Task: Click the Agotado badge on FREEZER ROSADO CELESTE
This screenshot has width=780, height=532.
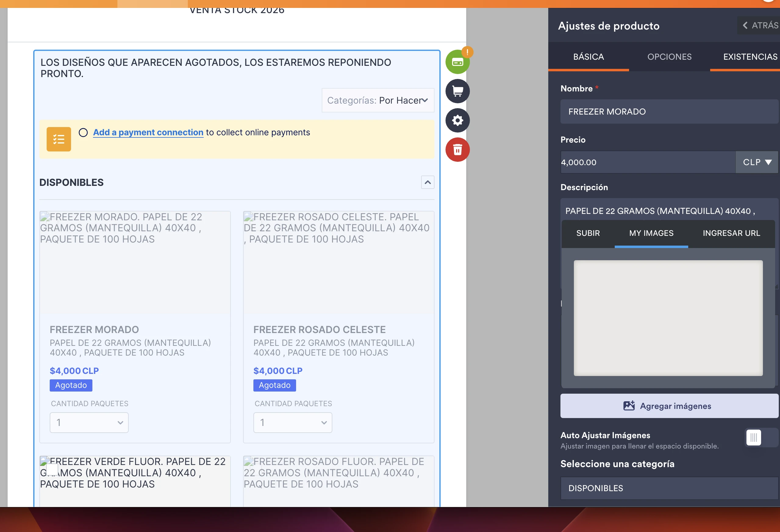Action: pos(274,385)
